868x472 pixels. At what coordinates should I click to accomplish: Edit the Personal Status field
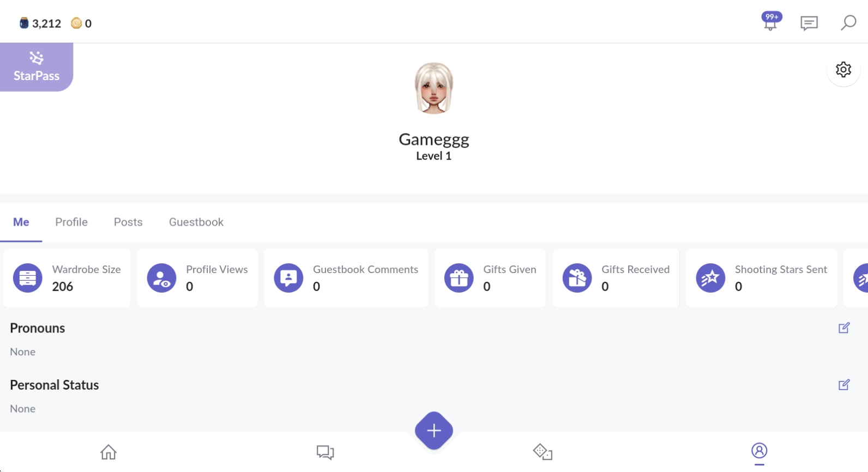(x=843, y=385)
